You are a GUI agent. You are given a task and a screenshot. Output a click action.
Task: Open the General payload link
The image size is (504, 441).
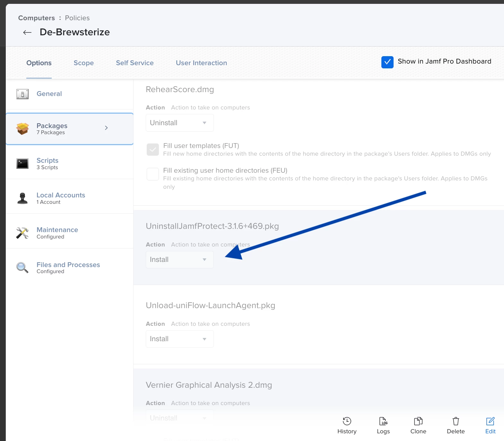click(x=49, y=94)
